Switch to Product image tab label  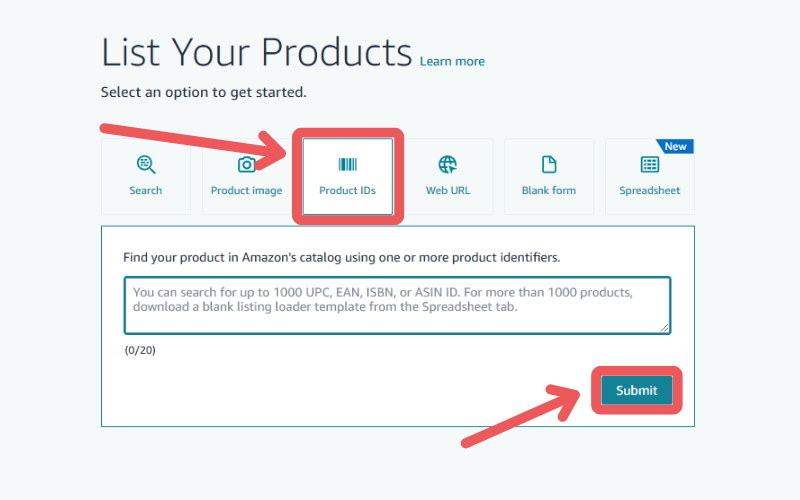246,191
